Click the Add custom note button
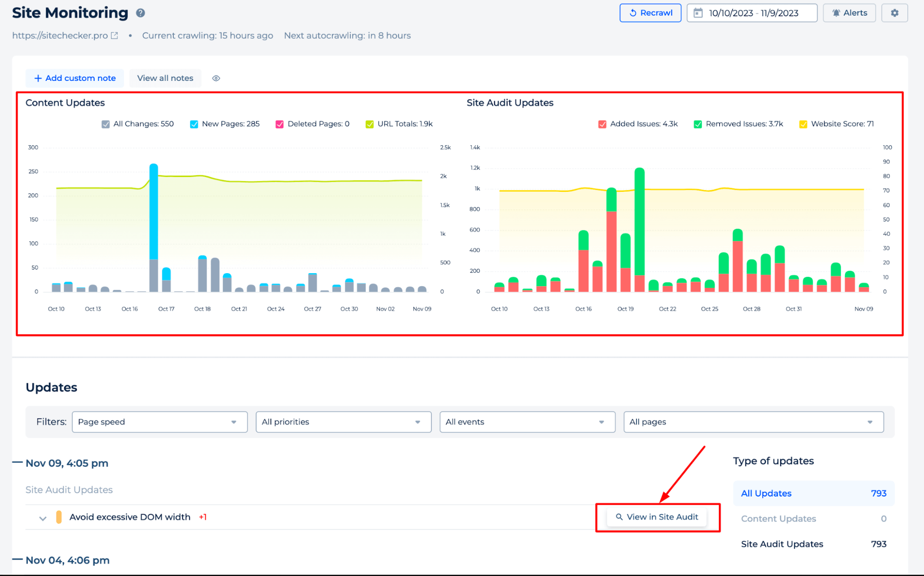Viewport: 924px width, 576px height. point(74,78)
